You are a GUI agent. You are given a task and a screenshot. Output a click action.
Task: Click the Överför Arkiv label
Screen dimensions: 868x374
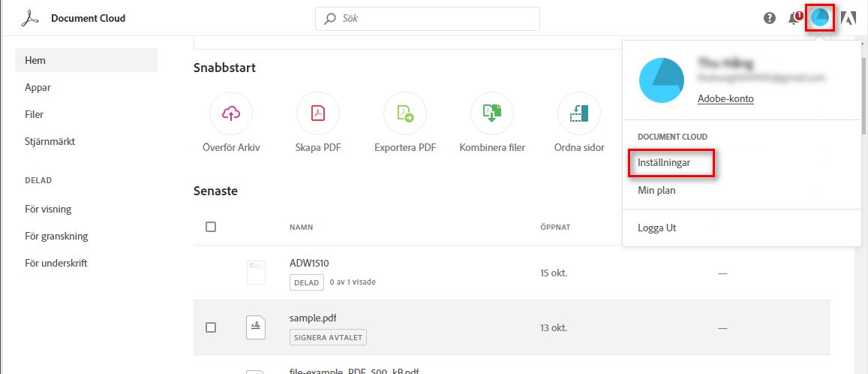pyautogui.click(x=231, y=148)
